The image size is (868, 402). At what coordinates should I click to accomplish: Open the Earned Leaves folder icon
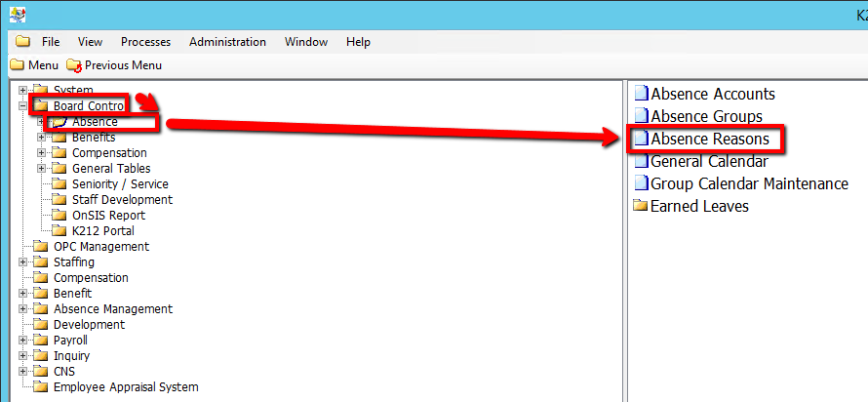(x=641, y=206)
